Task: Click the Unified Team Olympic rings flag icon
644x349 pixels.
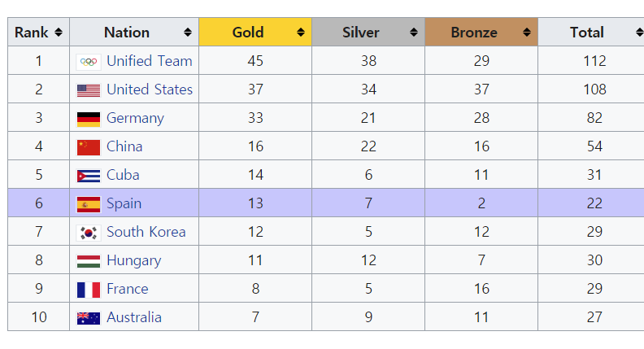Action: [x=89, y=62]
